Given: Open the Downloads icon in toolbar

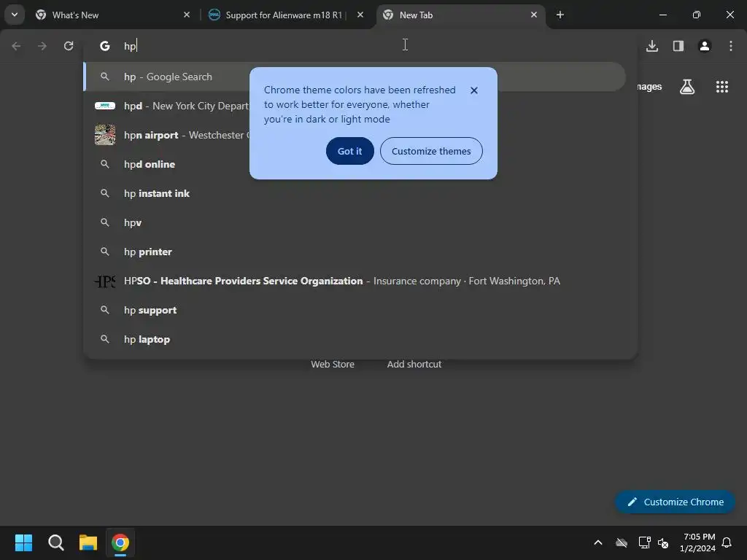Looking at the screenshot, I should pyautogui.click(x=652, y=46).
